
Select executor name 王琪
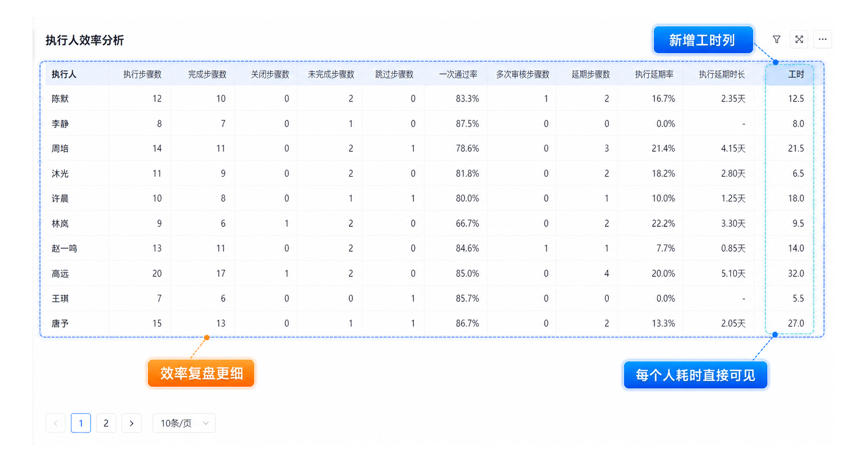(60, 299)
